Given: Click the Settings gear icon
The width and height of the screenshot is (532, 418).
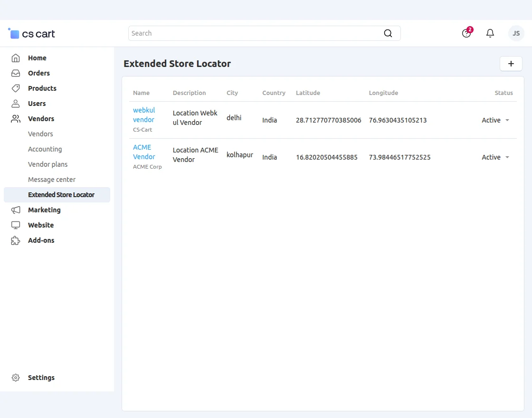Looking at the screenshot, I should pos(16,378).
